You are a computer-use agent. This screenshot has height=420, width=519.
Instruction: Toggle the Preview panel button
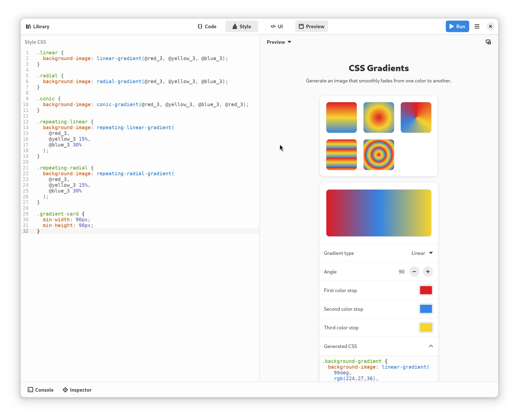click(x=311, y=26)
